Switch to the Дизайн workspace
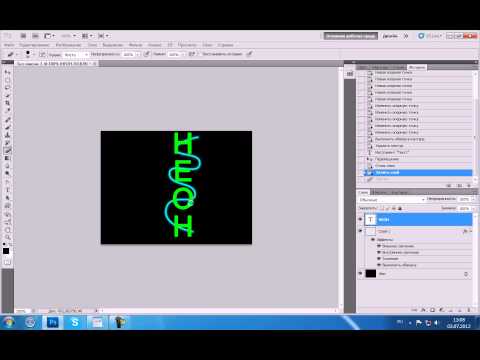The height and width of the screenshot is (360, 480). (x=390, y=36)
